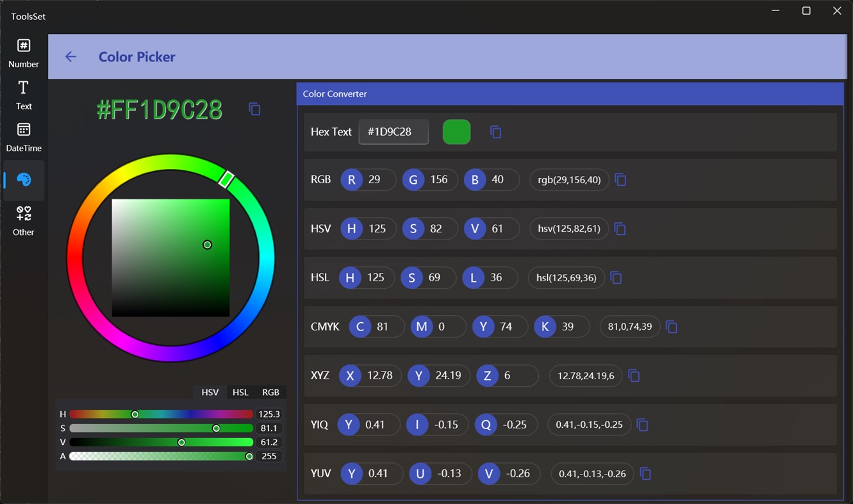The height and width of the screenshot is (504, 853).
Task: Click the V value slider track
Action: [x=161, y=443]
